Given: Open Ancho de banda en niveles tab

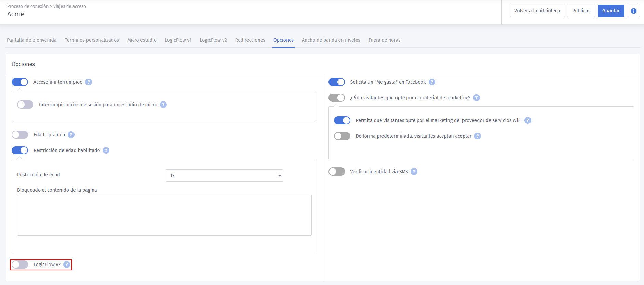Looking at the screenshot, I should pyautogui.click(x=331, y=40).
